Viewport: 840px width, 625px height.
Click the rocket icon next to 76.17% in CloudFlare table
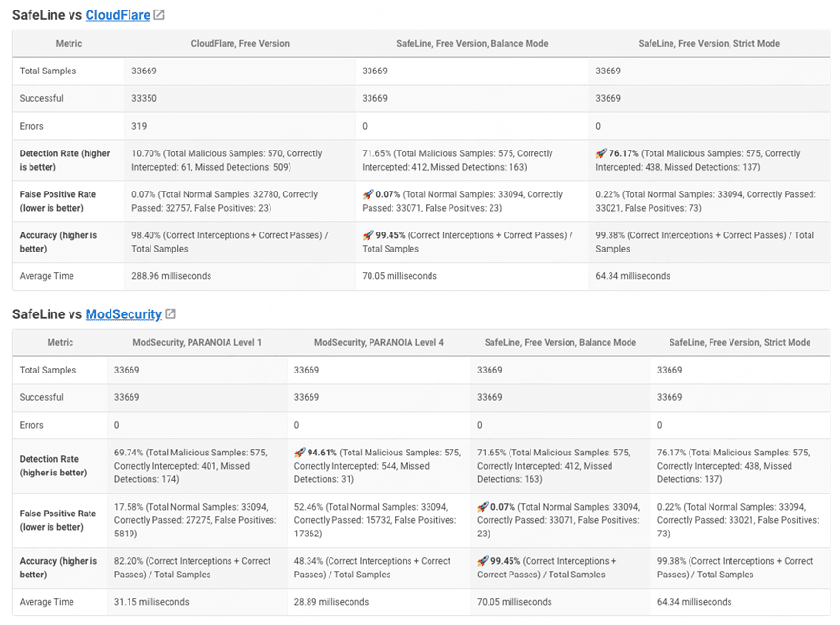(601, 153)
